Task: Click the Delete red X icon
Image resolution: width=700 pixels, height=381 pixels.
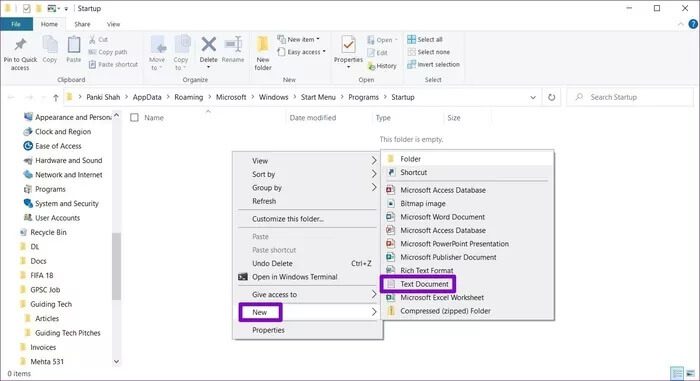Action: click(208, 45)
